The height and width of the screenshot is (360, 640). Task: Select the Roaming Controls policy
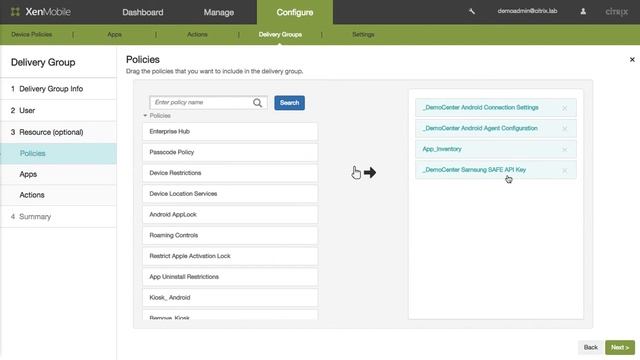[x=230, y=236]
